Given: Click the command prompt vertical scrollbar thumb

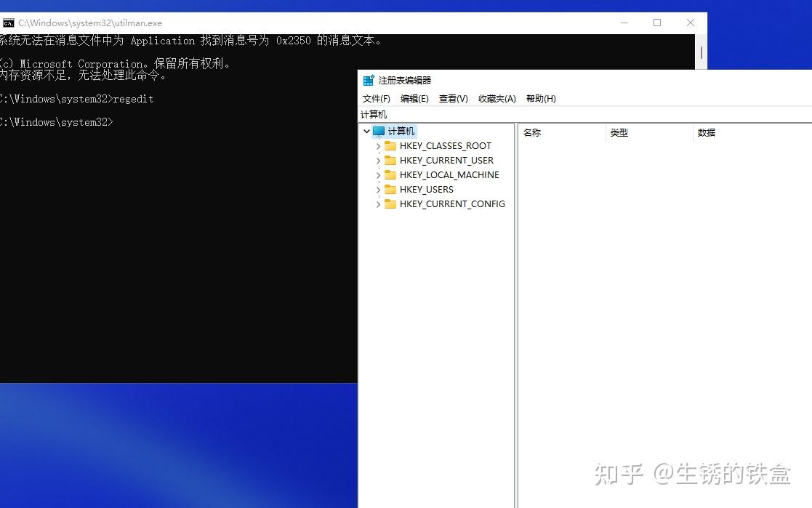Looking at the screenshot, I should point(702,52).
